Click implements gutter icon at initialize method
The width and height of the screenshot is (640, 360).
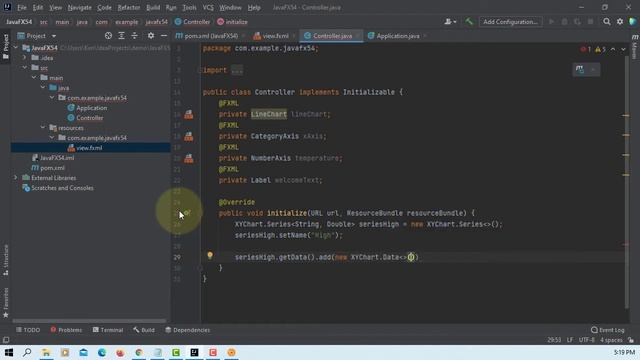pos(187,213)
